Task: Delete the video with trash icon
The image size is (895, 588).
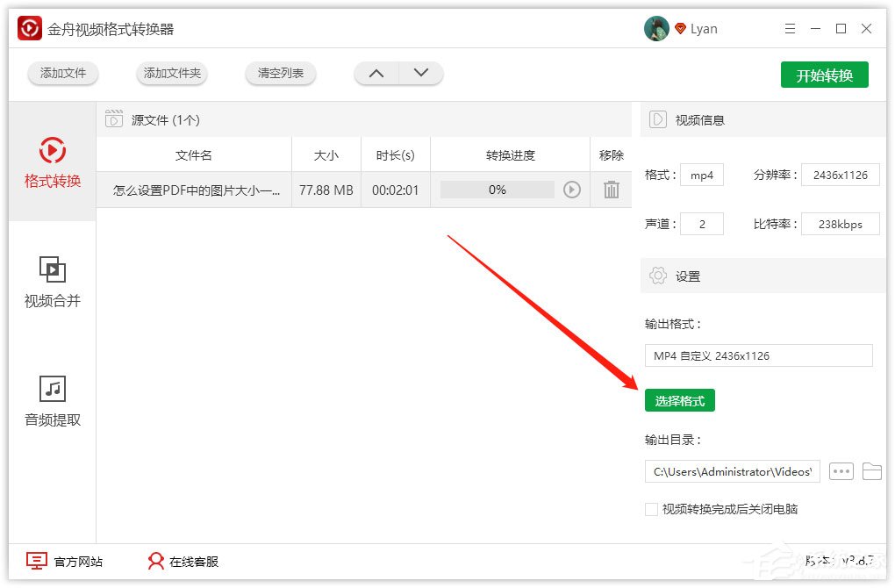Action: (612, 190)
